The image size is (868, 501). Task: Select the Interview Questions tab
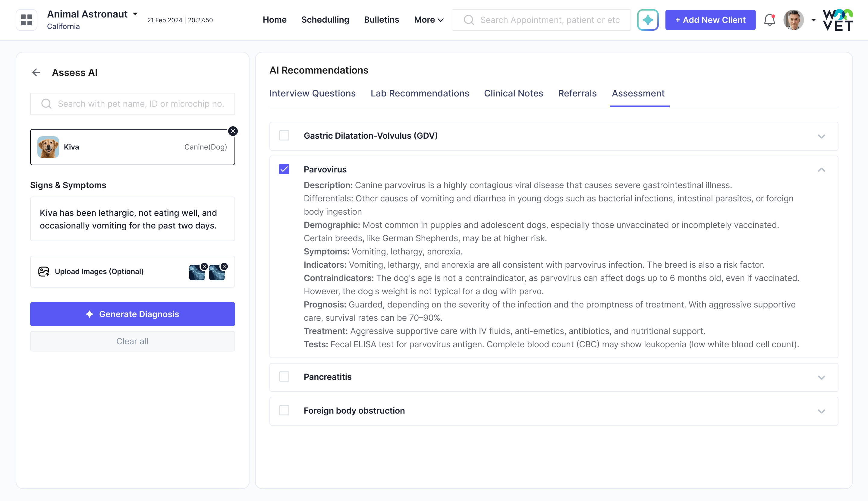click(312, 93)
